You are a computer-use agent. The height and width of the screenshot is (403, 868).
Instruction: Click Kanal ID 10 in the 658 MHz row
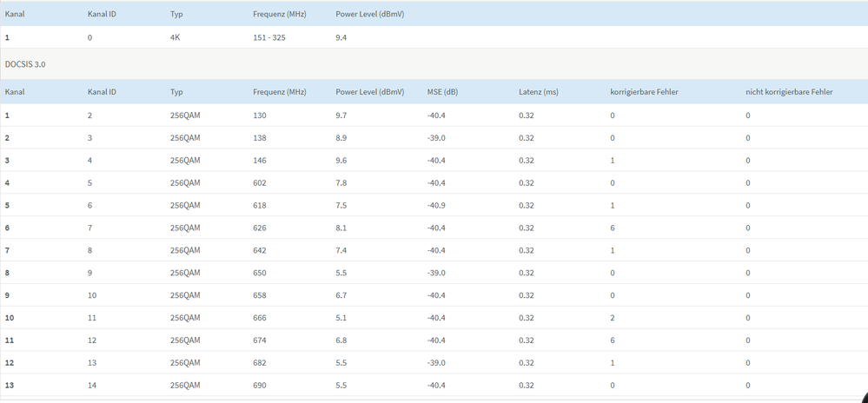tap(92, 295)
